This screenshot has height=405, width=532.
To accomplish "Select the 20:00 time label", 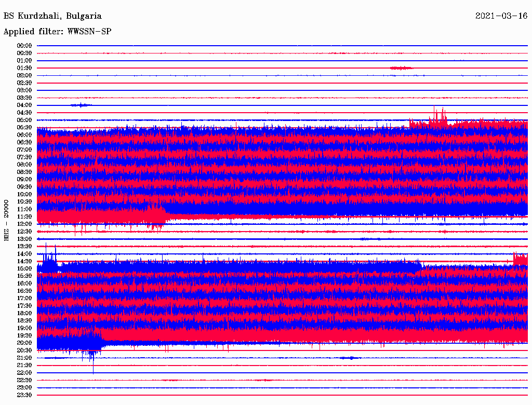I will tap(24, 343).
